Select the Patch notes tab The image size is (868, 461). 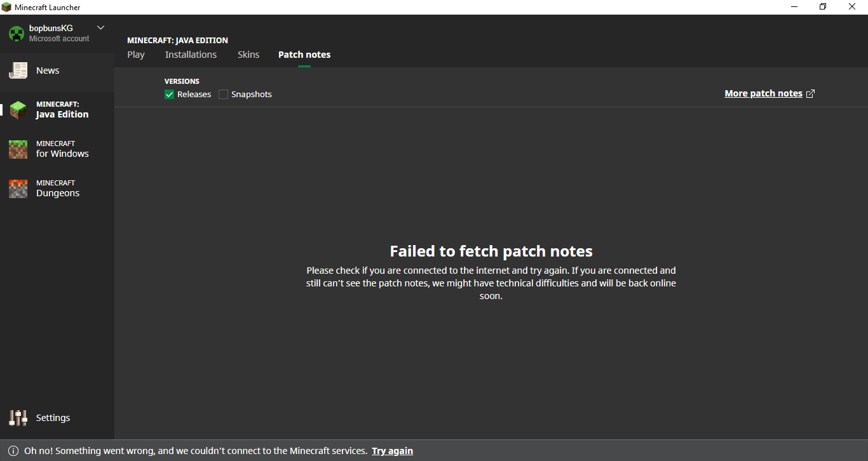tap(304, 55)
